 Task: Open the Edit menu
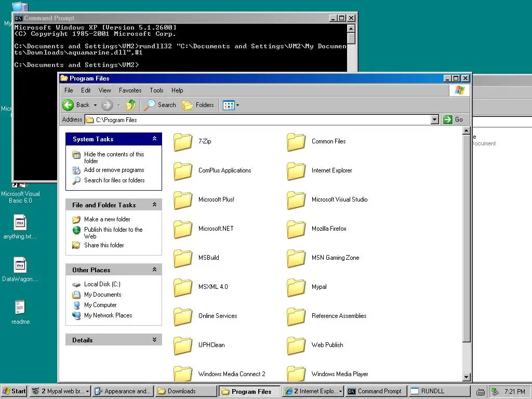(x=86, y=90)
